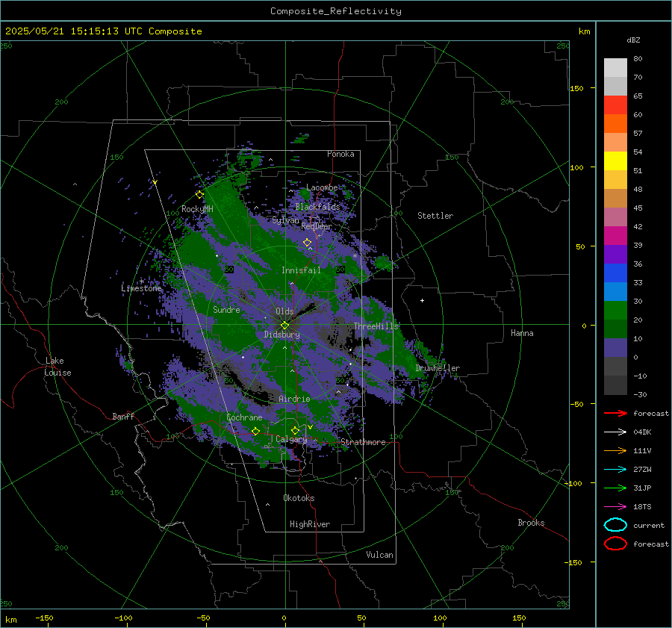
Task: Select the white 04DK arrow legend icon
Action: click(x=615, y=432)
